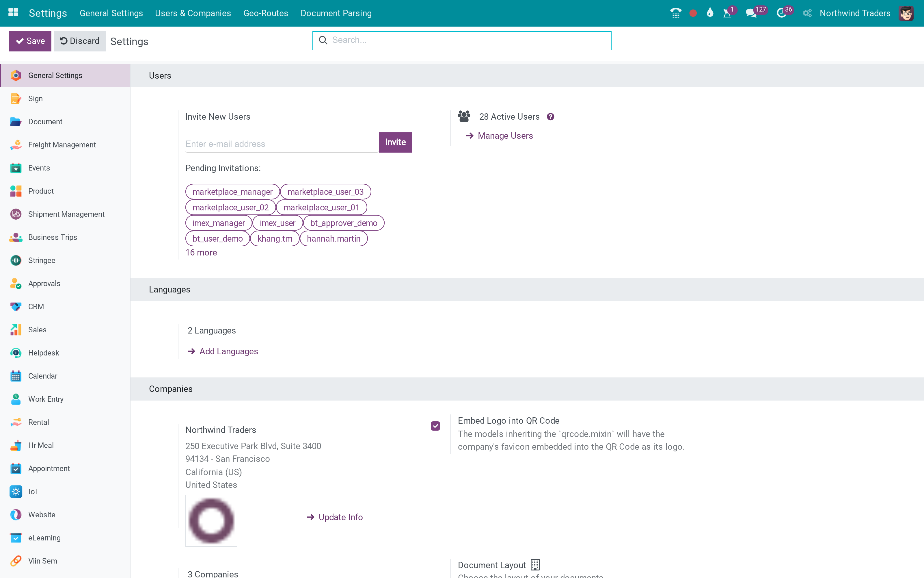Discard the settings changes
This screenshot has height=578, width=924.
(x=79, y=41)
